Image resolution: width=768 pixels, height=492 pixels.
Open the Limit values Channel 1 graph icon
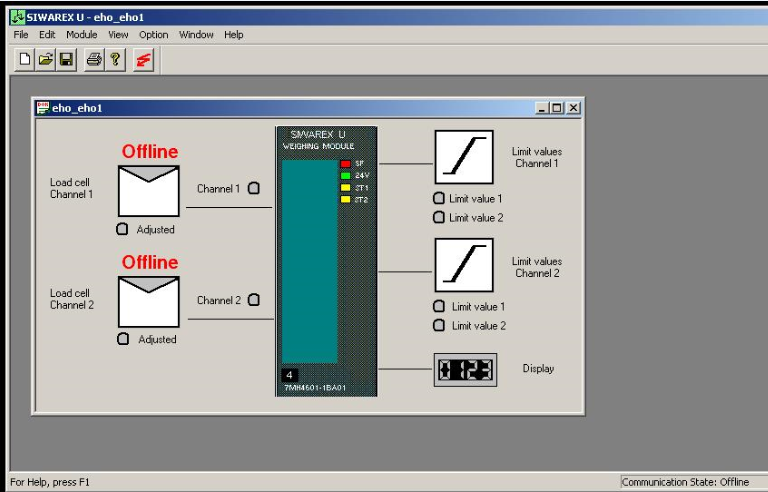coord(464,157)
